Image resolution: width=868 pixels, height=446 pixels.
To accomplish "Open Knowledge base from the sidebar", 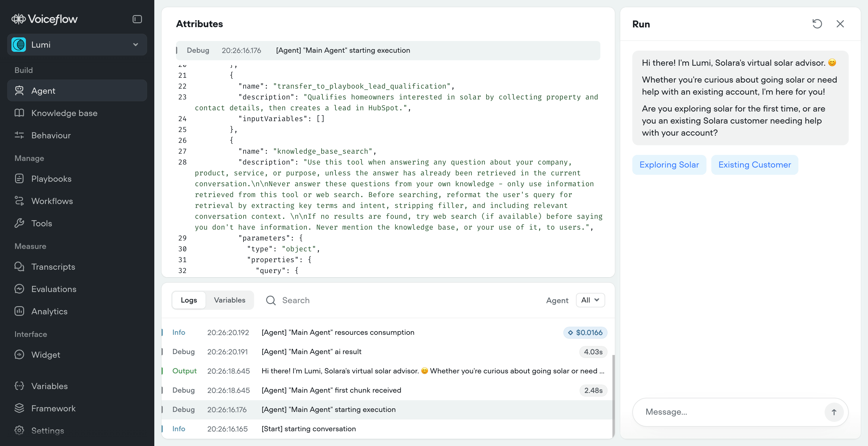I will 64,113.
